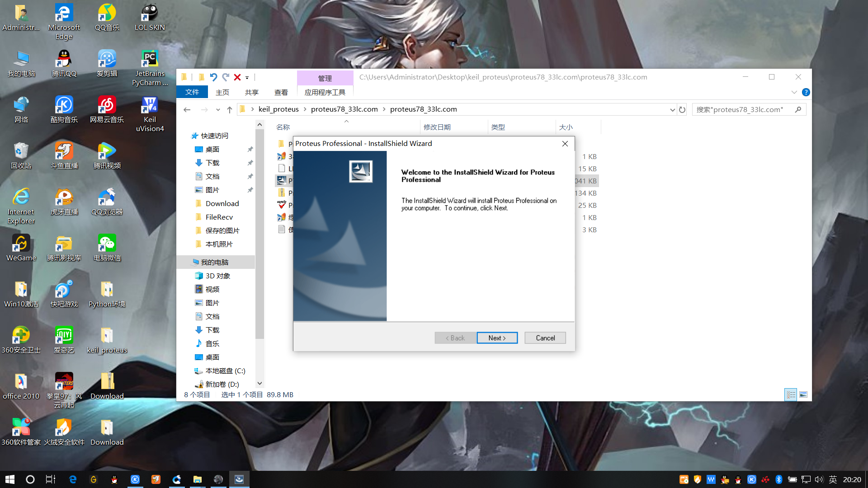Viewport: 868px width, 488px height.
Task: Open quick access toolbar customize dropdown
Action: tap(247, 78)
